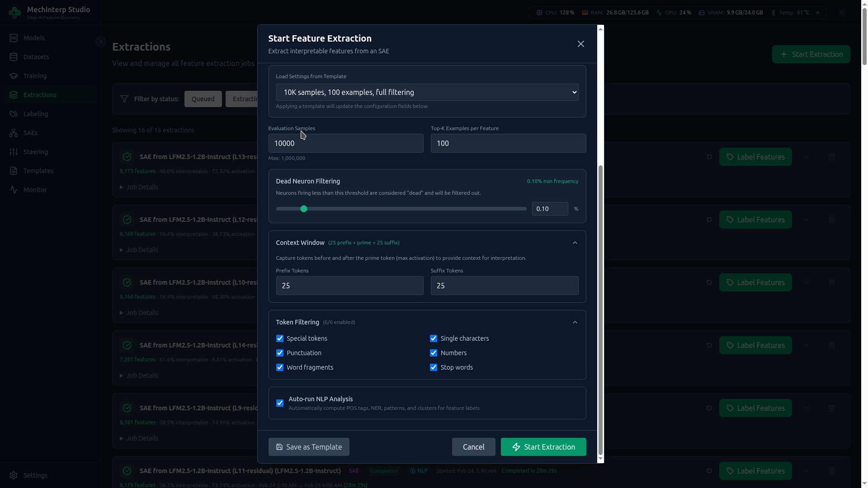The width and height of the screenshot is (868, 488).
Task: Click the completed status icon for L9 extraction
Action: [x=127, y=408]
